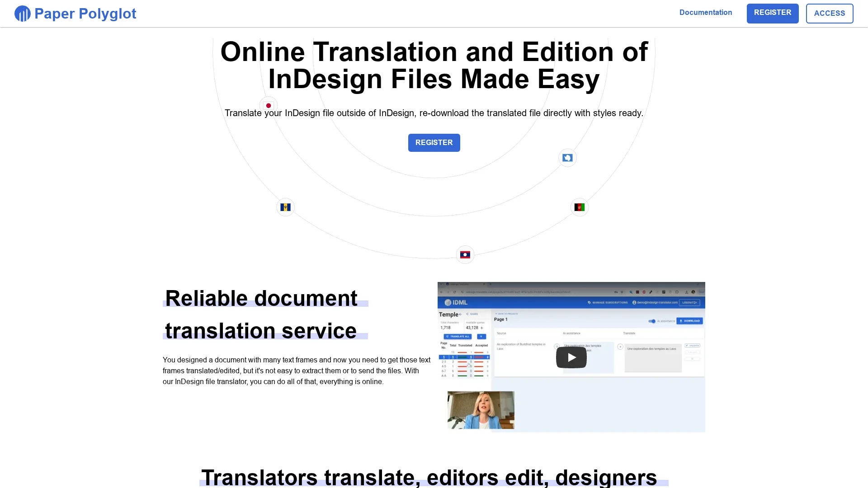Click the ACCESS button
The height and width of the screenshot is (488, 868).
pyautogui.click(x=830, y=13)
